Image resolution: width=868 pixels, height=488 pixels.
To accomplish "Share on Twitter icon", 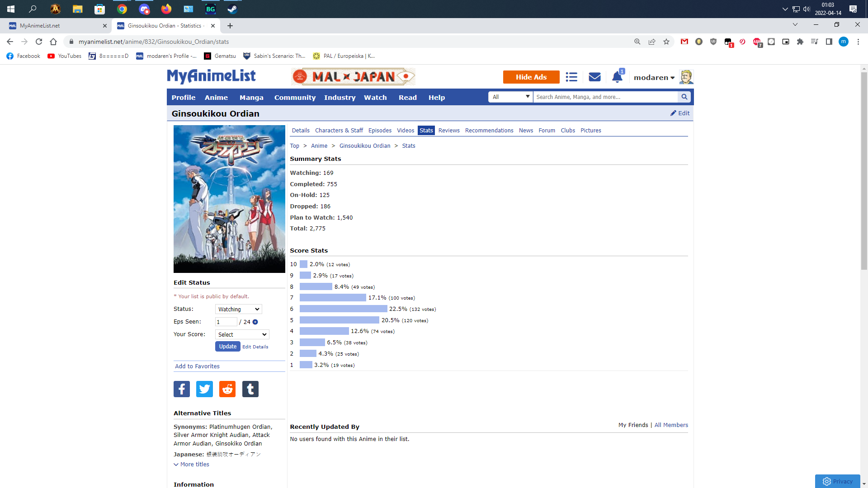I will tap(204, 389).
